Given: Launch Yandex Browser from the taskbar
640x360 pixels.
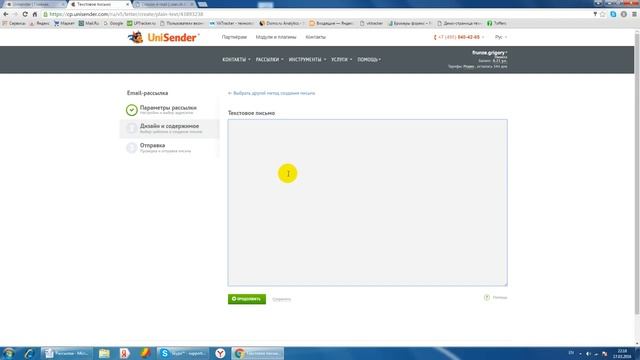Looking at the screenshot, I should click(x=220, y=353).
